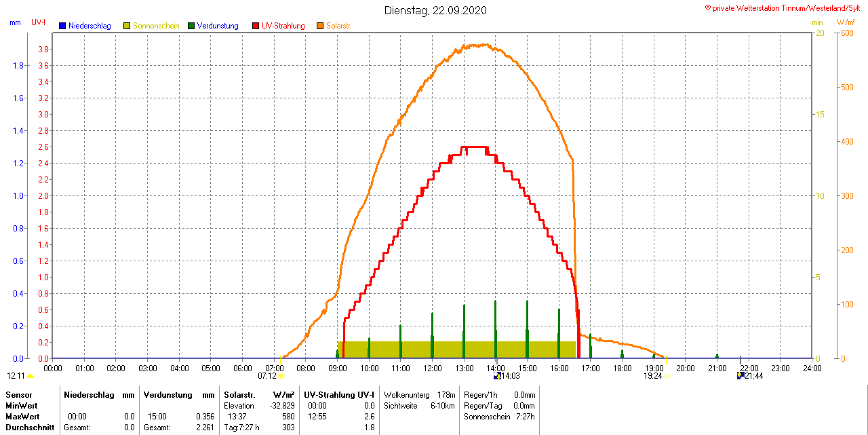The width and height of the screenshot is (868, 435).
Task: Click the 09:00 tick on the time axis
Action: tap(338, 368)
